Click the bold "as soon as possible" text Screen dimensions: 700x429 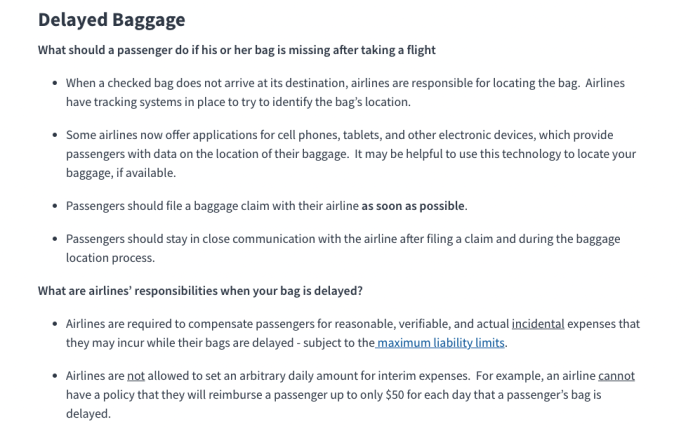[413, 206]
